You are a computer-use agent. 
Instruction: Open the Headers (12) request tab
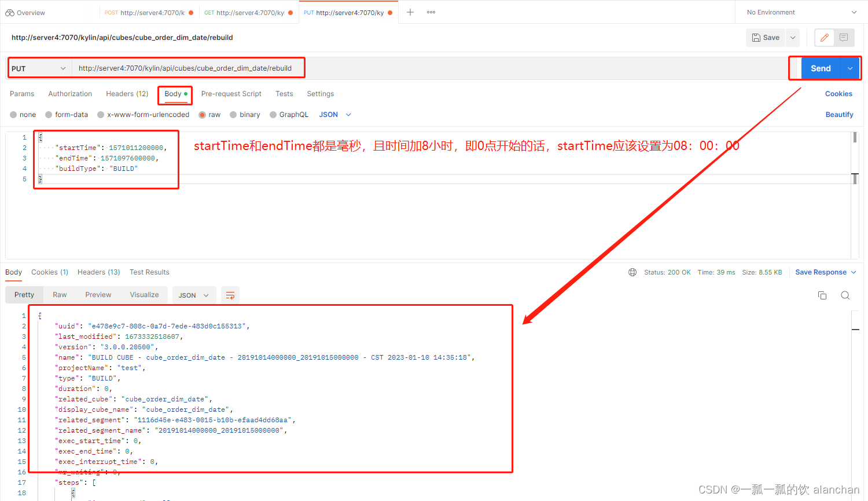[x=127, y=94]
